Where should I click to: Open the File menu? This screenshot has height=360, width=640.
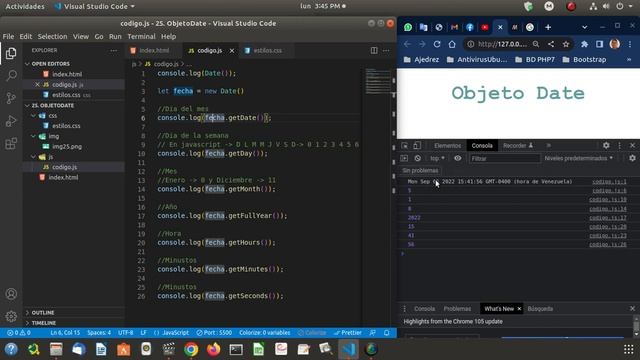point(8,36)
